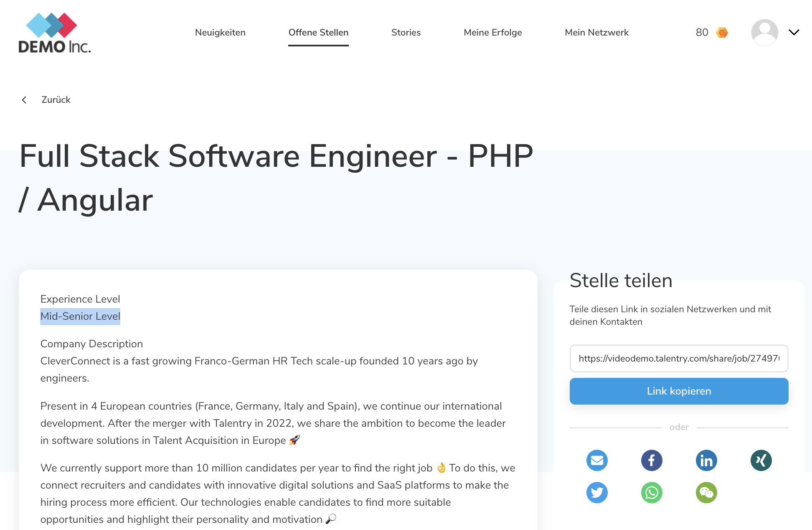Navigate to Mein Netzwerk
812x530 pixels.
point(596,33)
